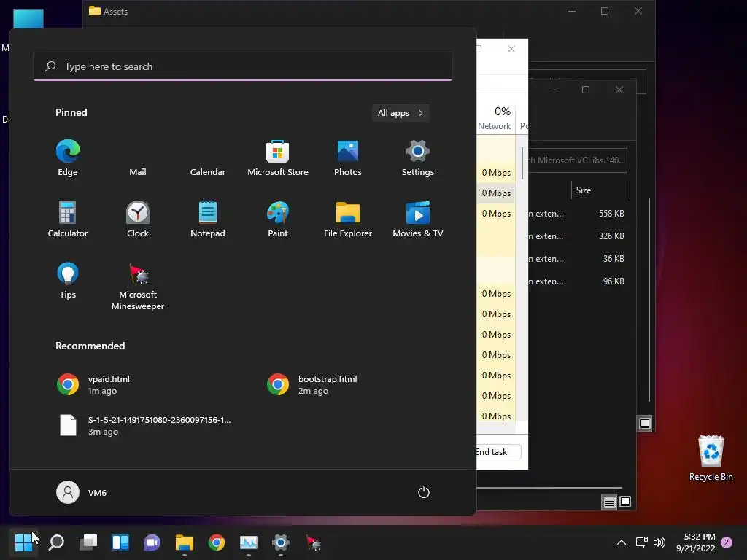Click the power button in Start menu
The height and width of the screenshot is (560, 747).
click(x=424, y=492)
